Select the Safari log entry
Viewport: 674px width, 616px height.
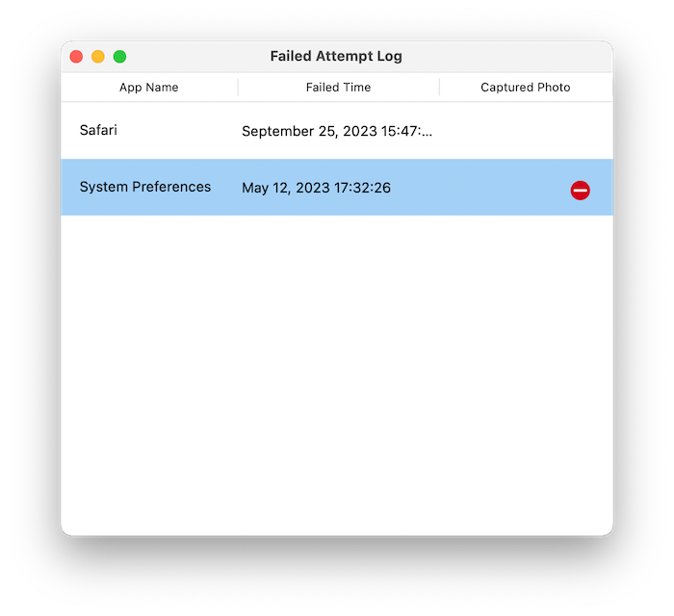pyautogui.click(x=337, y=131)
